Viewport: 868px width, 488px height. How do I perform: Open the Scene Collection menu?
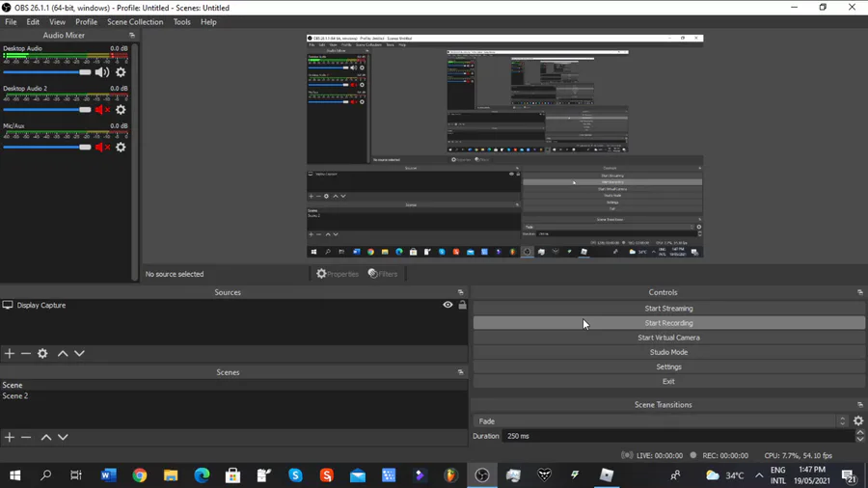point(135,22)
